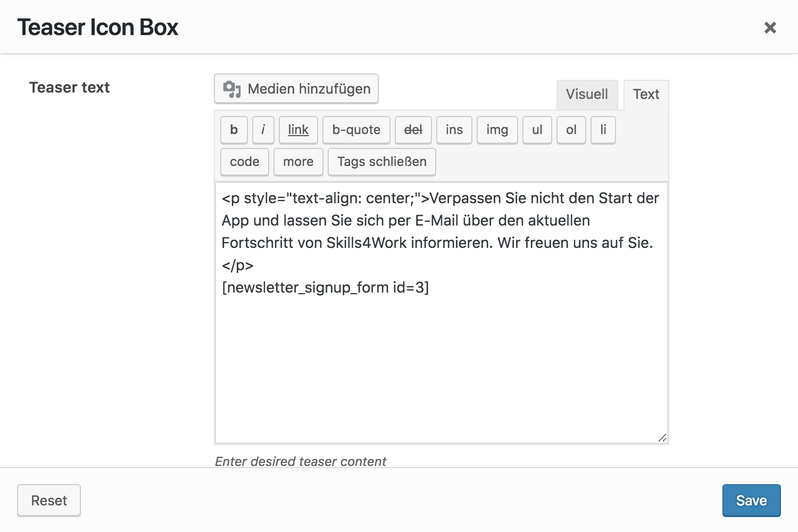Viewport: 798px width, 532px height.
Task: Insert a hyperlink using link button
Action: point(298,130)
